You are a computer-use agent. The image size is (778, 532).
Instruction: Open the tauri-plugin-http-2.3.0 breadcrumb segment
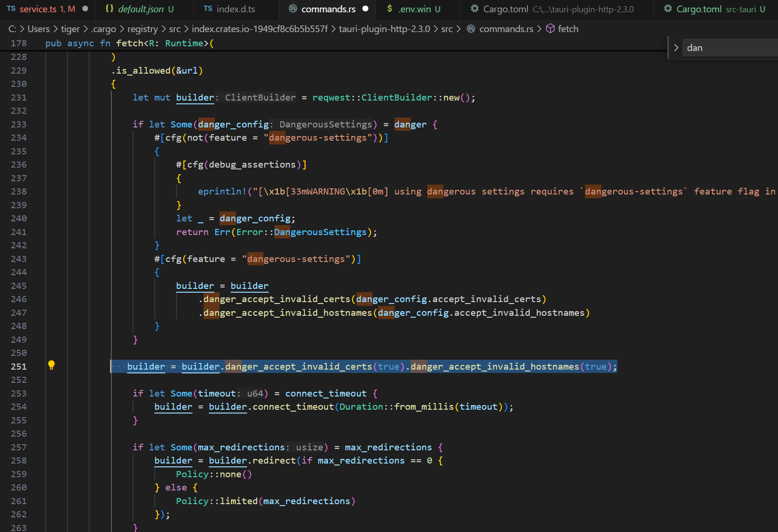pyautogui.click(x=384, y=29)
